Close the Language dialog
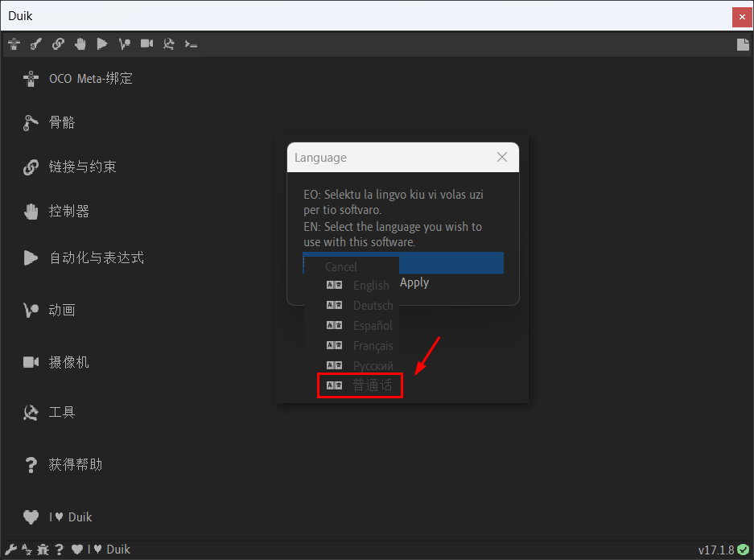754x560 pixels. coord(501,157)
